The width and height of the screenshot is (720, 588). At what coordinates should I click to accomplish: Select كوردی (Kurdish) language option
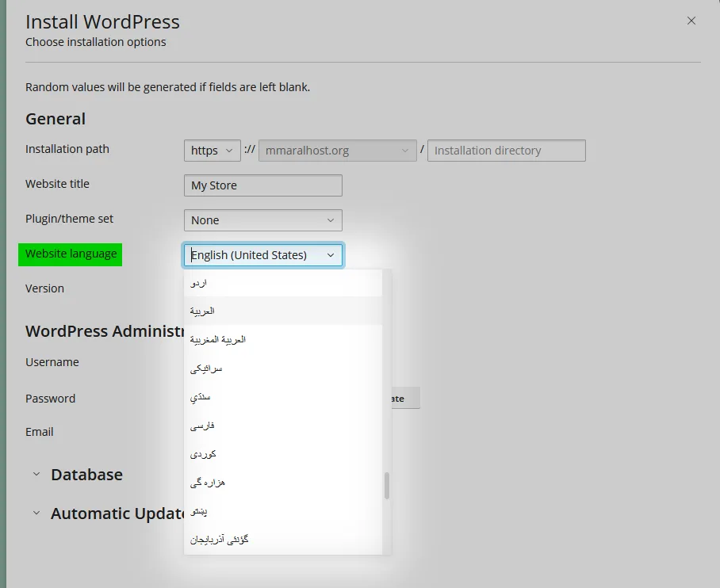click(x=283, y=453)
